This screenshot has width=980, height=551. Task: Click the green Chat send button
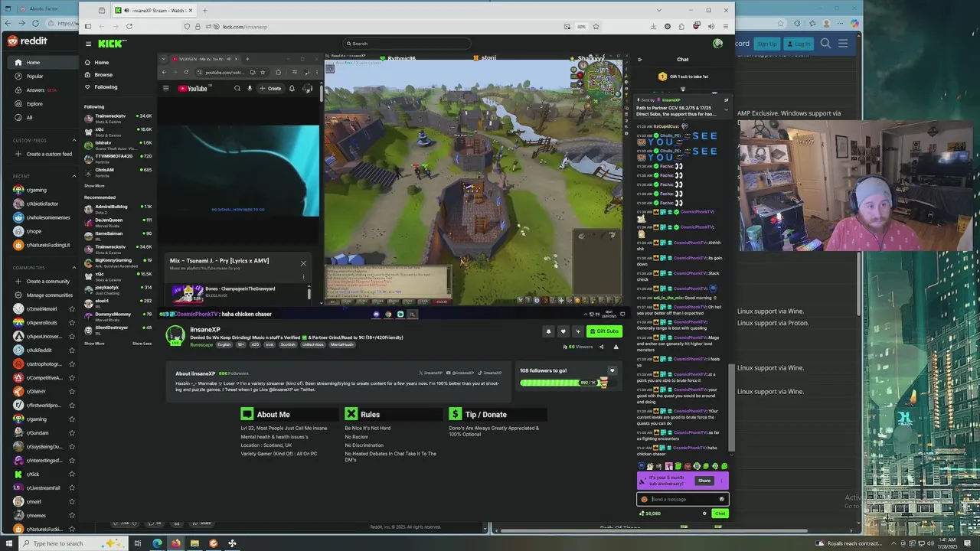pos(720,514)
